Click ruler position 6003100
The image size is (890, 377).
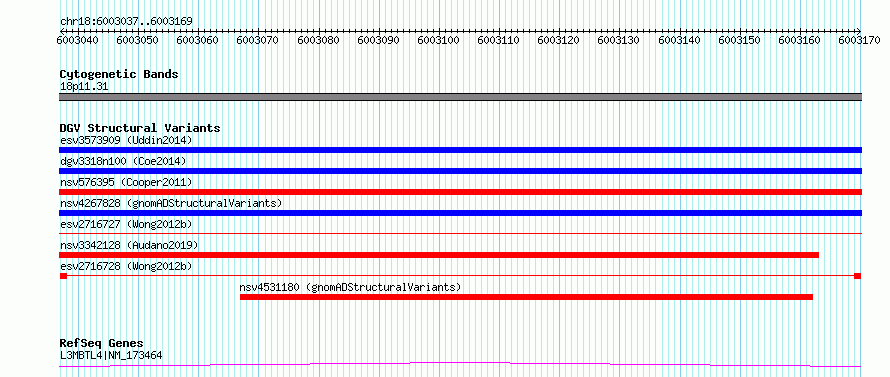438,40
